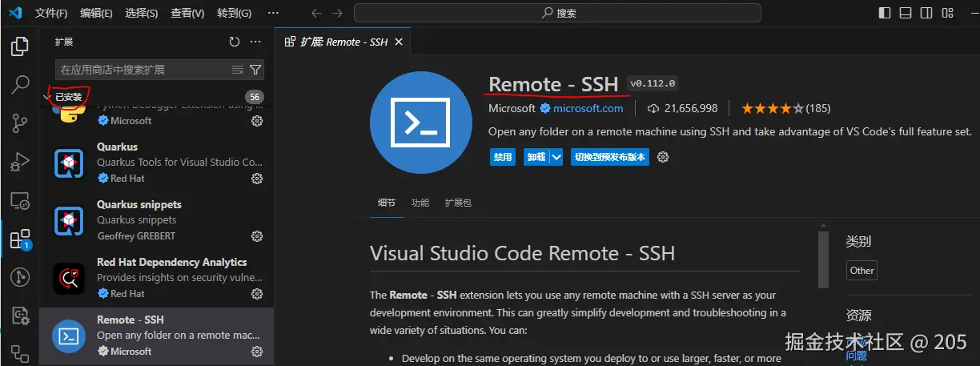Toggle secondary side bar layout icon
Image resolution: width=980 pixels, height=366 pixels.
(927, 13)
